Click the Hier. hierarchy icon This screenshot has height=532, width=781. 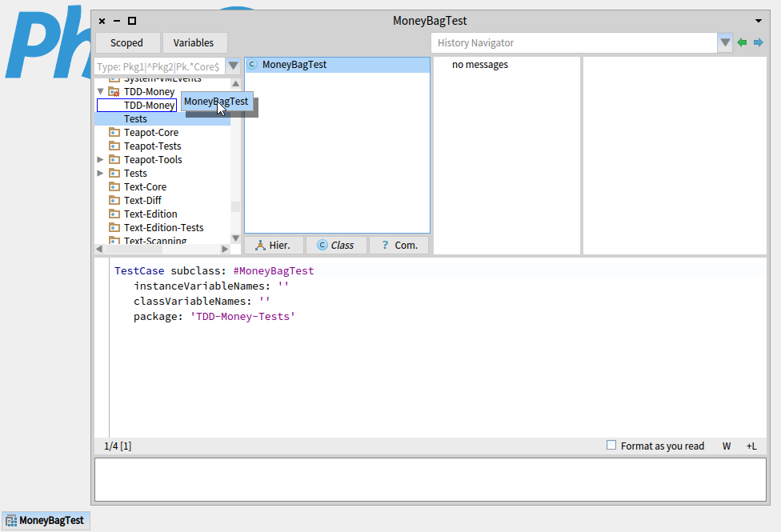click(x=260, y=245)
